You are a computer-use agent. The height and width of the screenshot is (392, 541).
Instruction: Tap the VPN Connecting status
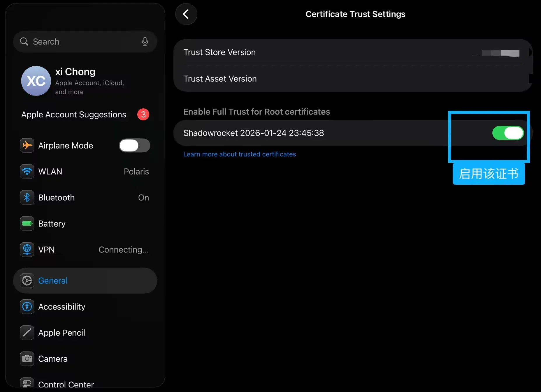(x=124, y=250)
